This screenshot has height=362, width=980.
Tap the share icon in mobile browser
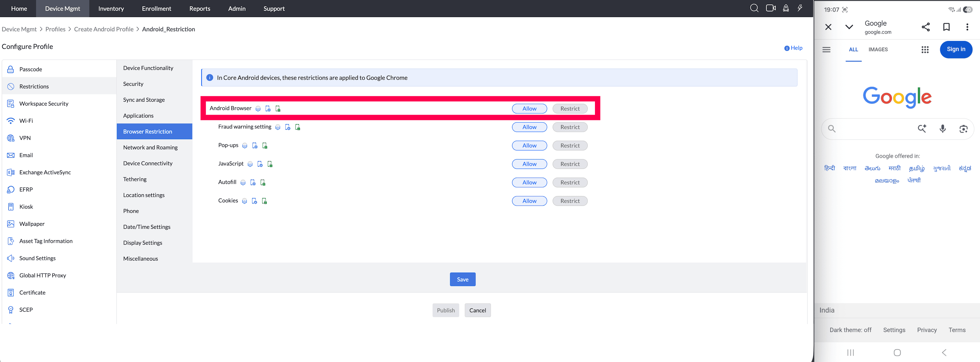click(x=926, y=27)
